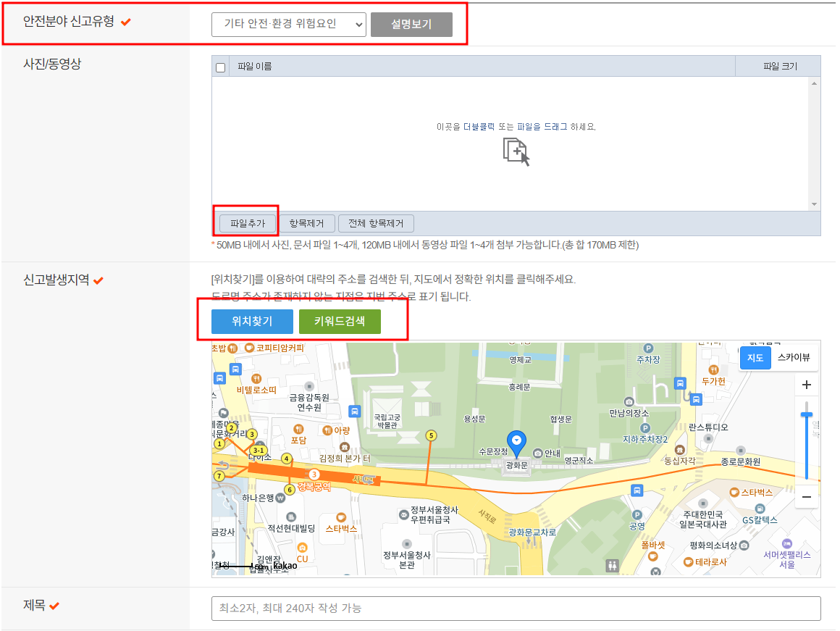Click the 흥례문 label on map

(519, 387)
